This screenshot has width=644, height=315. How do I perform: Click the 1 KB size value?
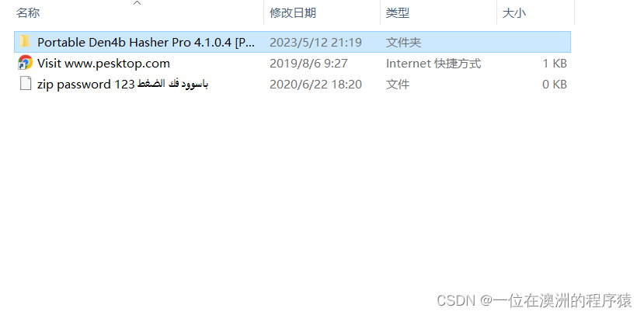pyautogui.click(x=555, y=63)
